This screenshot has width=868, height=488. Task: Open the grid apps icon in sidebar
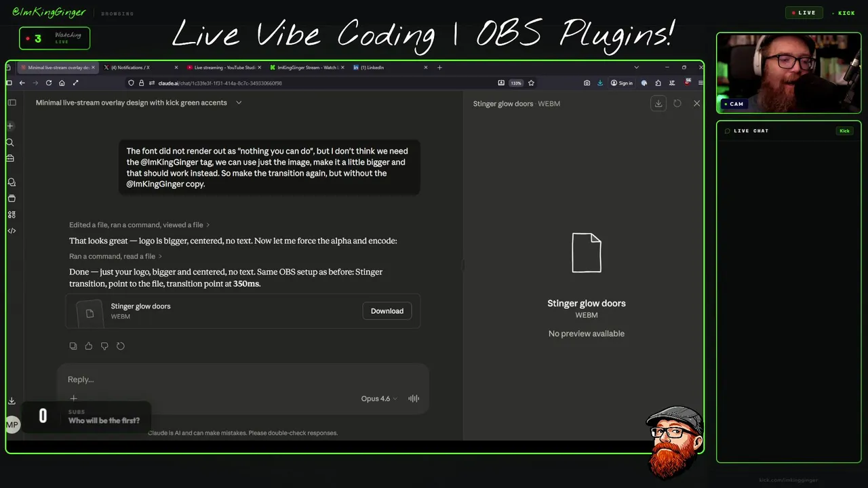click(x=12, y=215)
